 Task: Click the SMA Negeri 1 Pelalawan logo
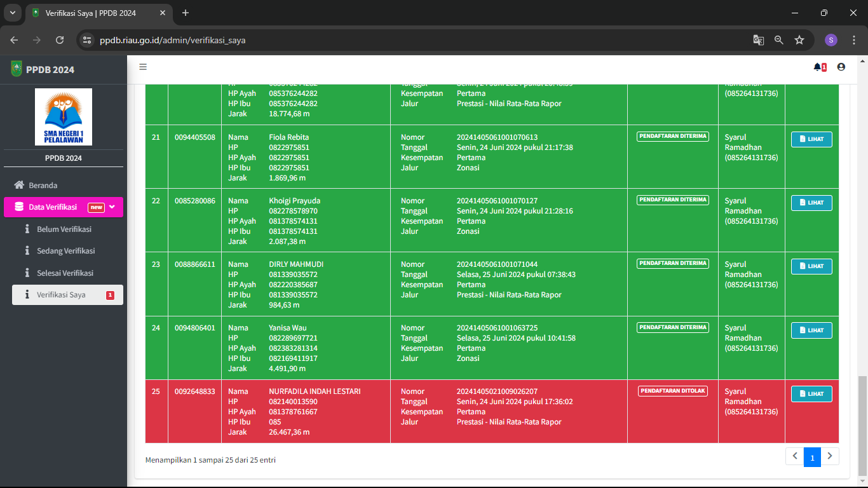(x=64, y=117)
